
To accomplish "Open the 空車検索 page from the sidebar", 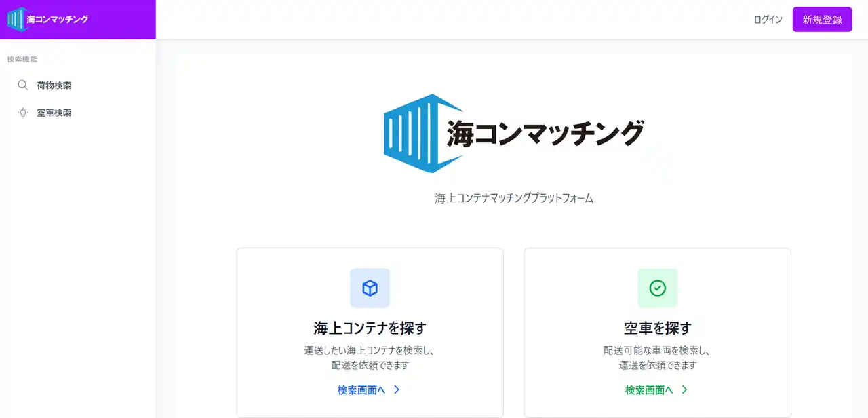I will tap(54, 112).
